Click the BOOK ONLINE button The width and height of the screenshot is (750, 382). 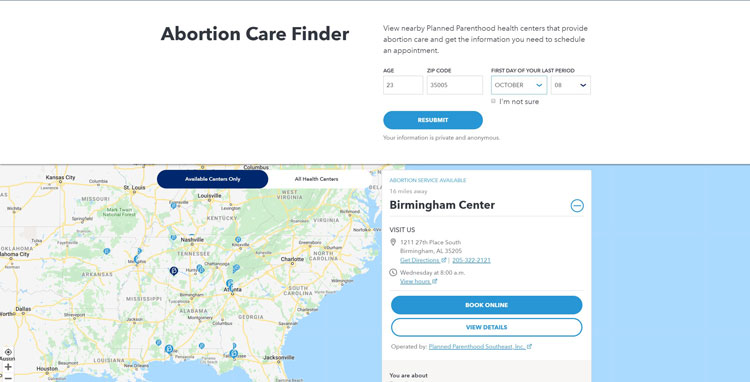point(486,305)
